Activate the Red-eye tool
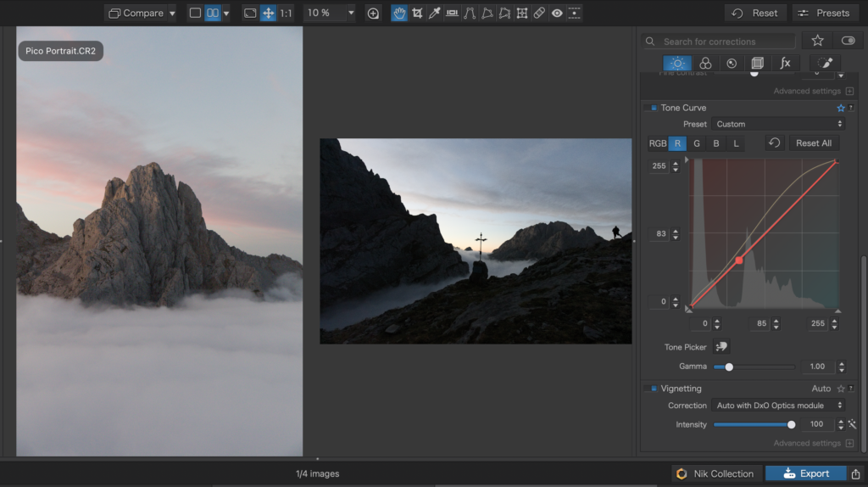The height and width of the screenshot is (487, 868). [x=557, y=13]
